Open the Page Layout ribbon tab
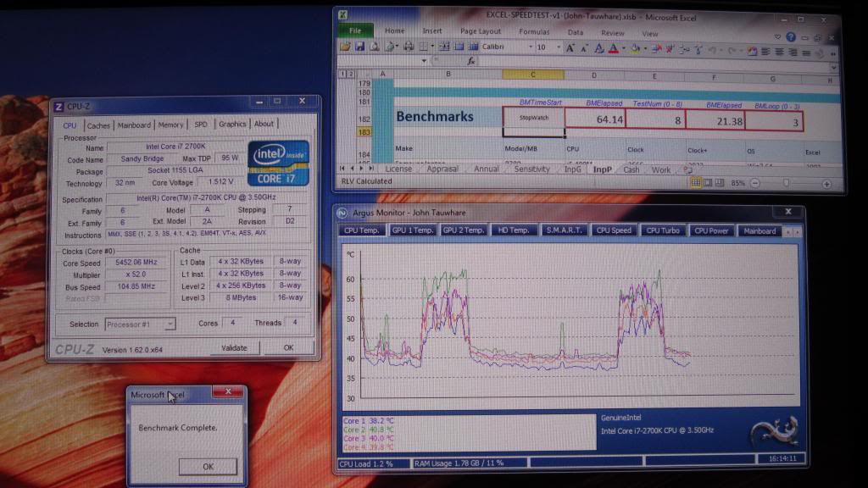The width and height of the screenshot is (868, 488). tap(481, 31)
